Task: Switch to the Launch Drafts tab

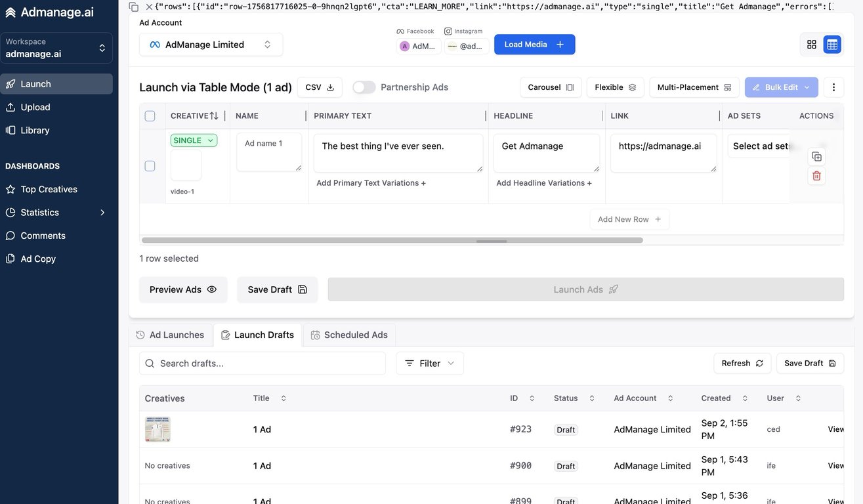Action: (x=258, y=335)
